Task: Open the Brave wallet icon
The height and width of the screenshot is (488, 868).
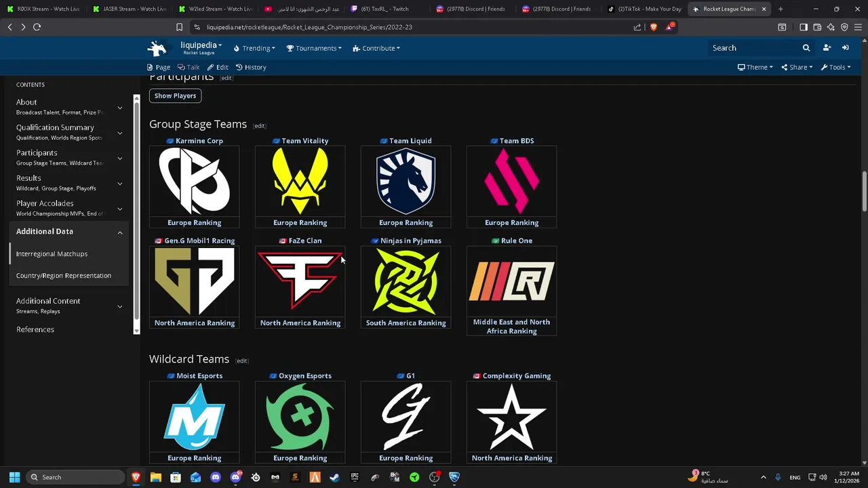Action: coord(817,27)
